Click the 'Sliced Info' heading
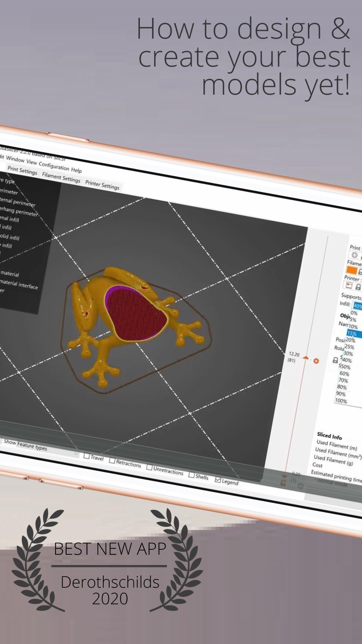Viewport: 362px width, 644px height. tap(329, 436)
